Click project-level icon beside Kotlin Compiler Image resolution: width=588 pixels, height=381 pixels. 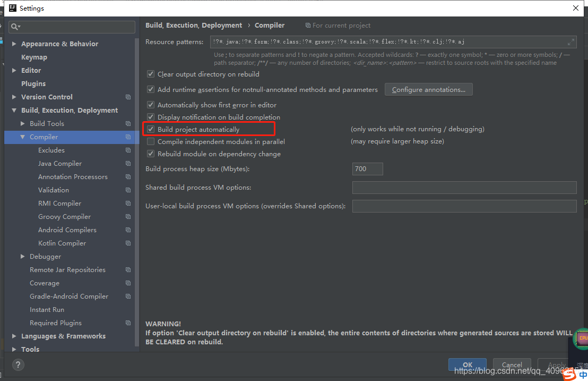[x=128, y=243]
